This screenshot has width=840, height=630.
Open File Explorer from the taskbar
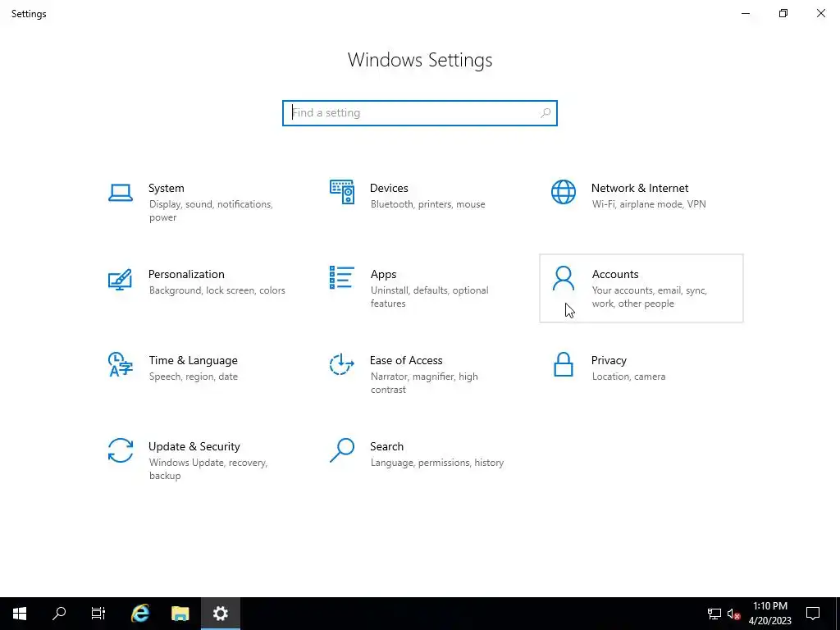point(180,614)
